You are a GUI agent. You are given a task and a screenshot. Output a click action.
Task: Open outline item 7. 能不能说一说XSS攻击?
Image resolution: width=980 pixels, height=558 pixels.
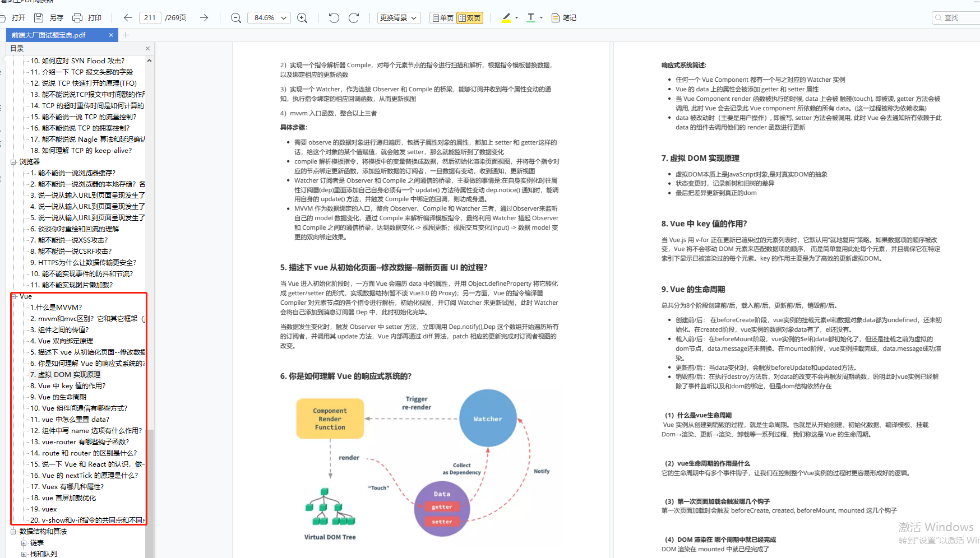69,240
